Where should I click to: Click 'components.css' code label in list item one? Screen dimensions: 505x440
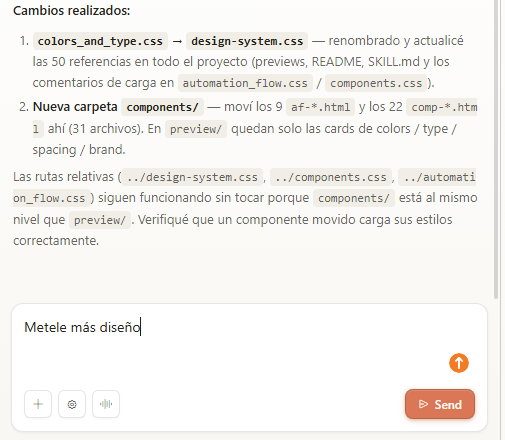[376, 83]
